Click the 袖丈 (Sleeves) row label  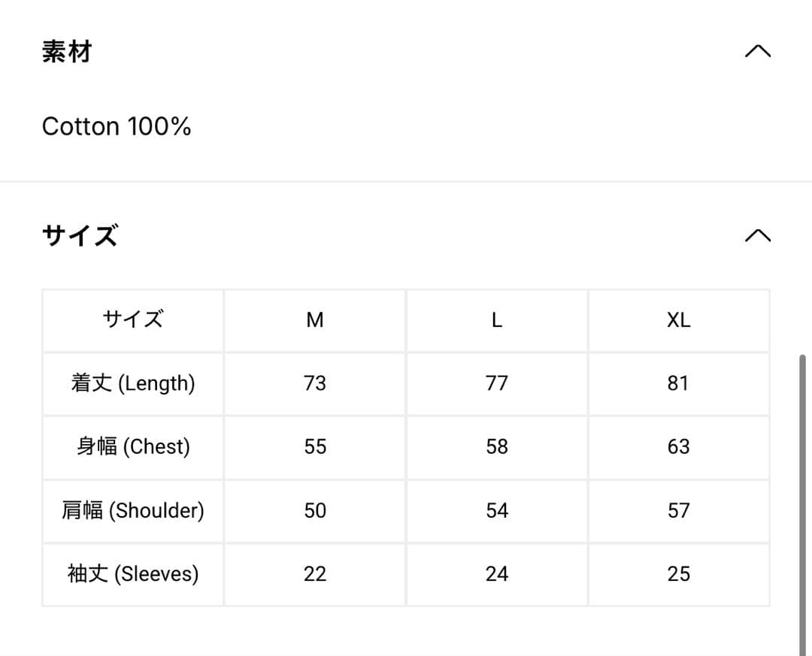(132, 574)
